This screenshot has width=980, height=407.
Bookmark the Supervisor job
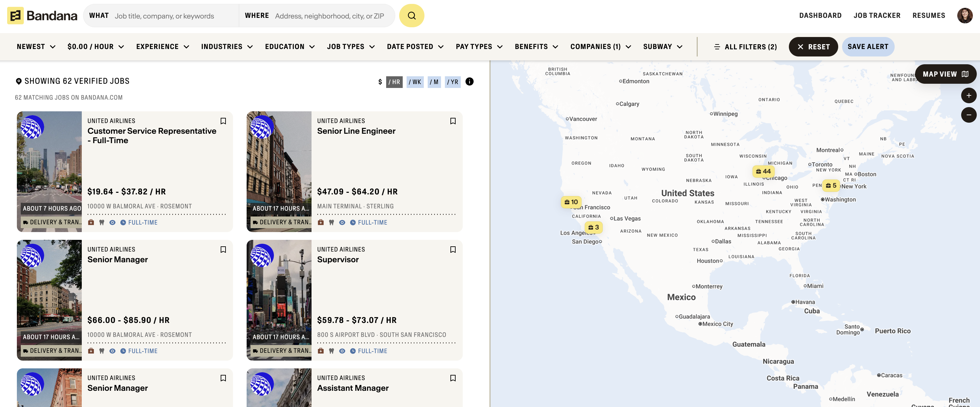pyautogui.click(x=453, y=250)
